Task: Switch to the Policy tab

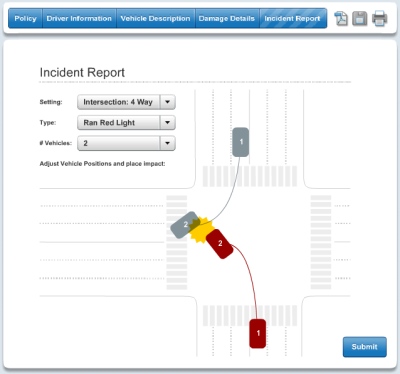Action: 25,18
